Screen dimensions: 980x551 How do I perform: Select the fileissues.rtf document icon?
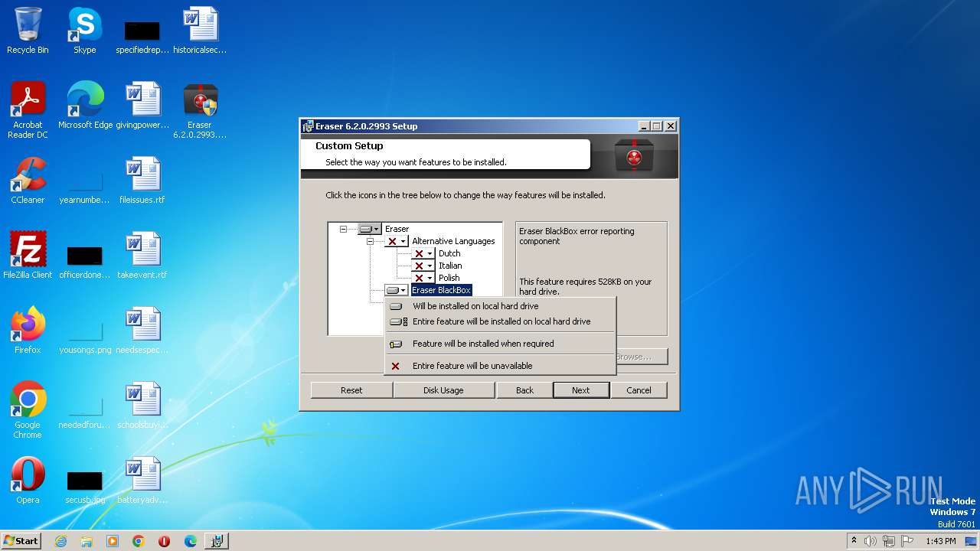tap(142, 181)
